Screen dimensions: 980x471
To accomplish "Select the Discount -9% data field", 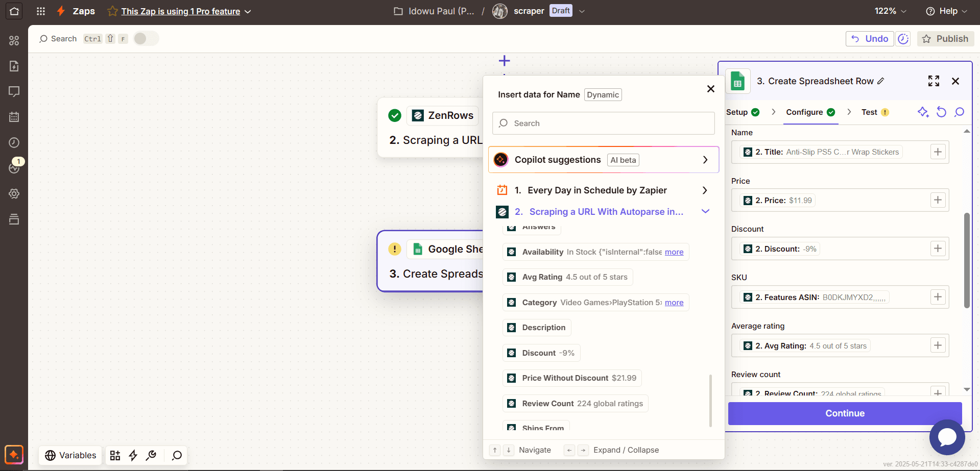I will pyautogui.click(x=541, y=353).
